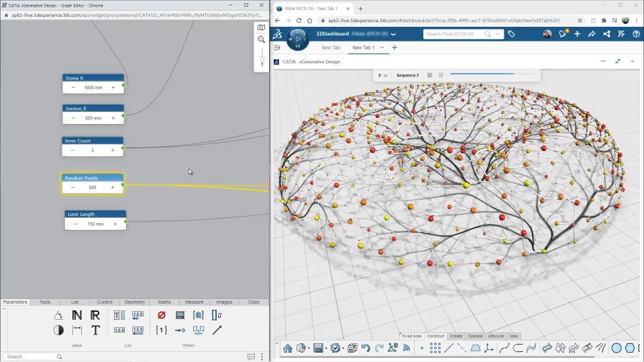Open xGenerative Design widget menu chevron
The width and height of the screenshot is (644, 362).
click(633, 62)
